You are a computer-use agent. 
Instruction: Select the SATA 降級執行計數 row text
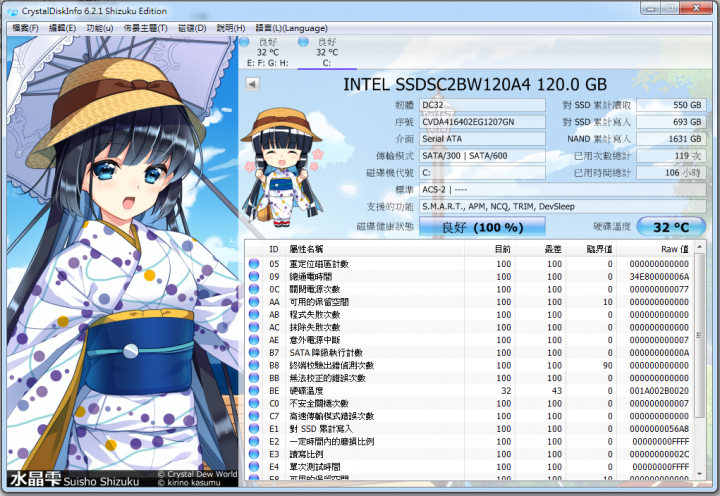point(326,353)
